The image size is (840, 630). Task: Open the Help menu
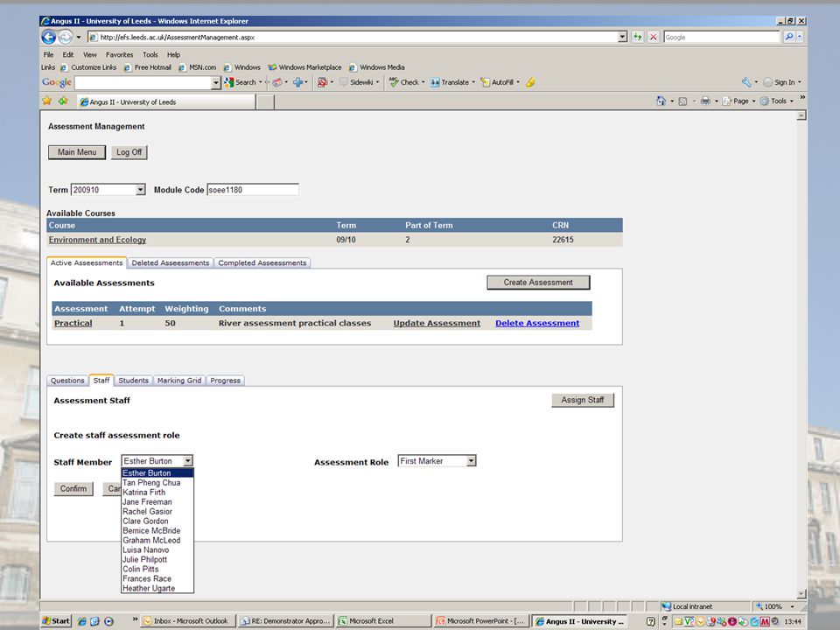[173, 54]
